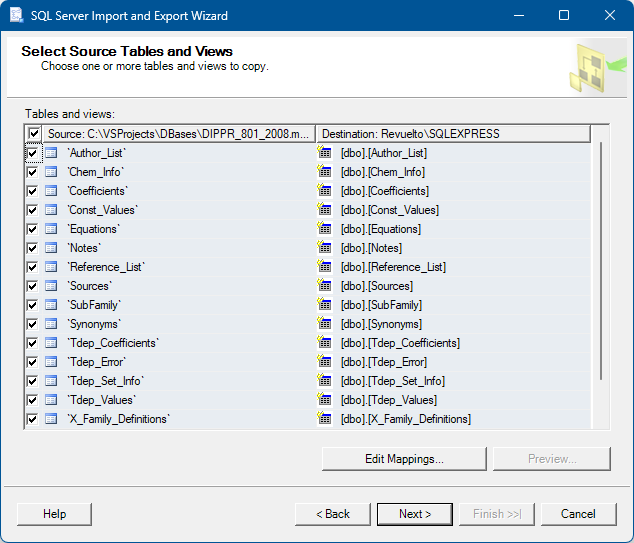Viewport: 634px width, 543px height.
Task: Uncheck the Chem_Info table checkbox
Action: (x=32, y=172)
